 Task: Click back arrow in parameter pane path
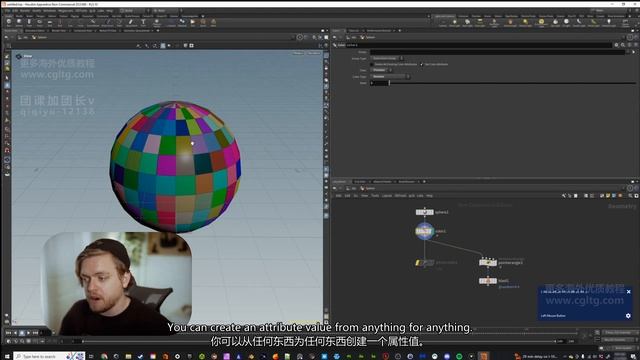tap(334, 37)
